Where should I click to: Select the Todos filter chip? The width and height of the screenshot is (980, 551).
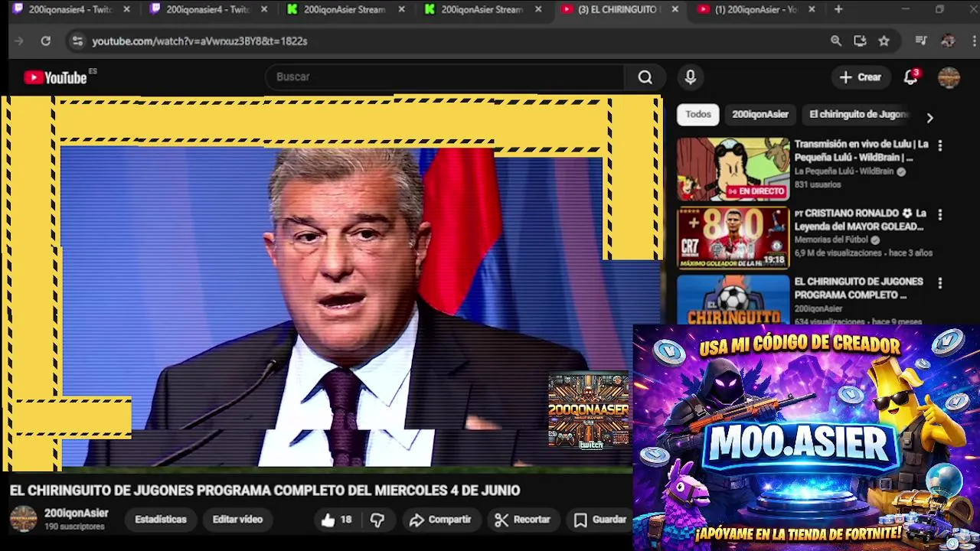pos(698,115)
